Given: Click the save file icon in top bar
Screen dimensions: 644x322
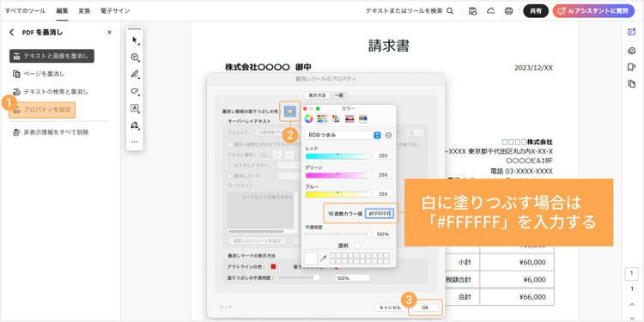Looking at the screenshot, I should point(473,11).
